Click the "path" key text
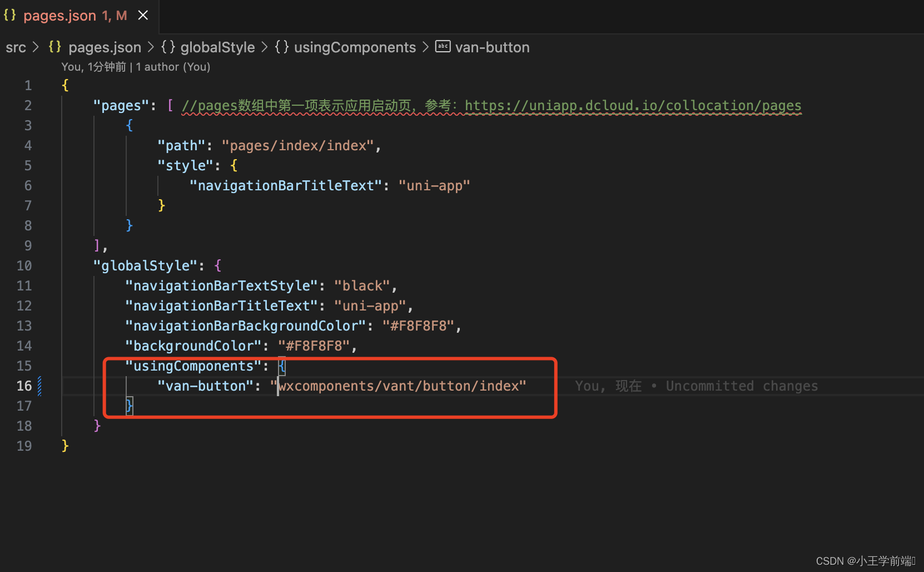 pyautogui.click(x=181, y=146)
